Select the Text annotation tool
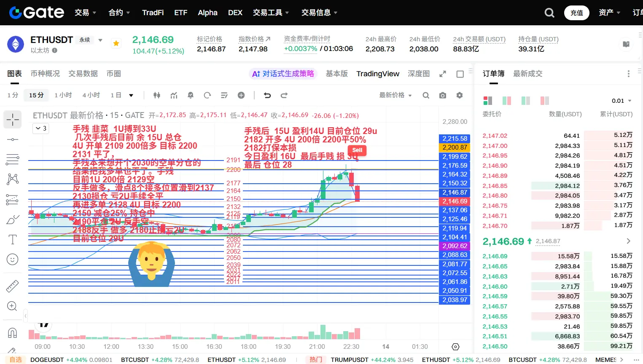This screenshot has height=364, width=643. click(x=13, y=239)
